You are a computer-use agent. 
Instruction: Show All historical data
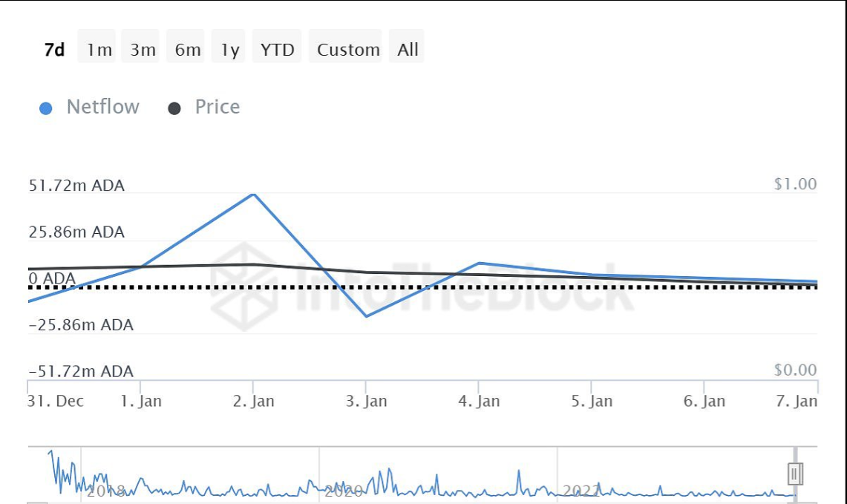408,50
